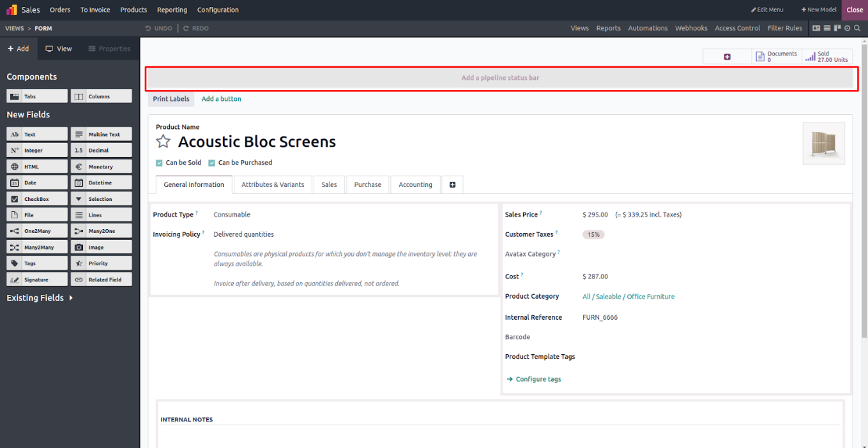868x448 pixels.
Task: Click the list view icon in toolbar
Action: (826, 28)
